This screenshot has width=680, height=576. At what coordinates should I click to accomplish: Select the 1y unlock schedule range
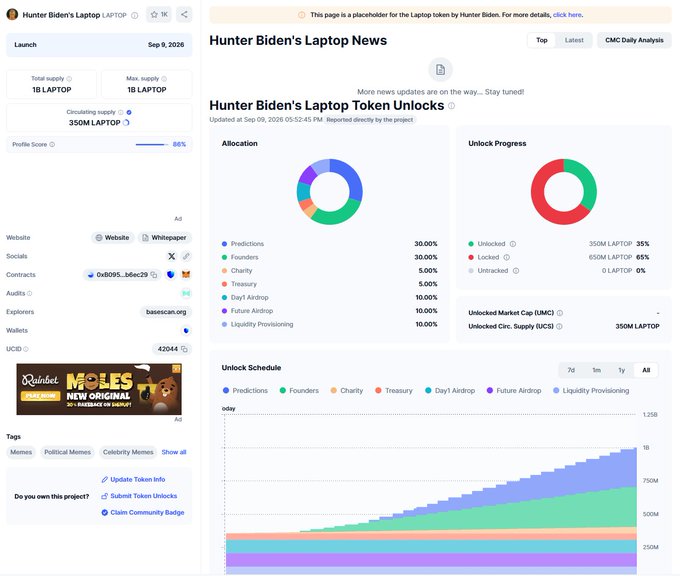[x=621, y=370]
